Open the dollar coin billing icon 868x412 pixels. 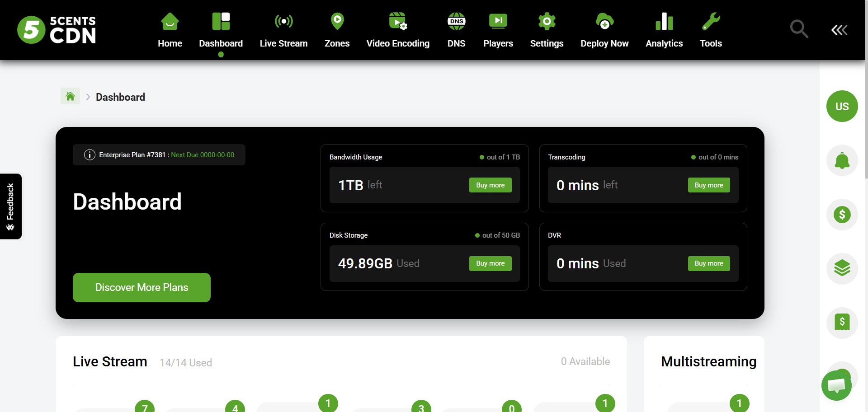tap(842, 215)
